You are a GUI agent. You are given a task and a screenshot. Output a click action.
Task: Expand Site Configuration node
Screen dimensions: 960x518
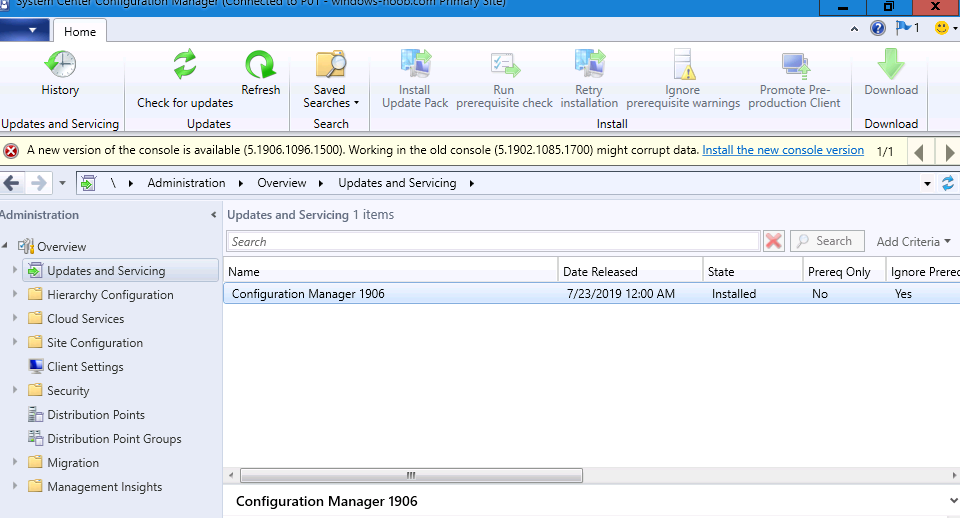coord(15,342)
